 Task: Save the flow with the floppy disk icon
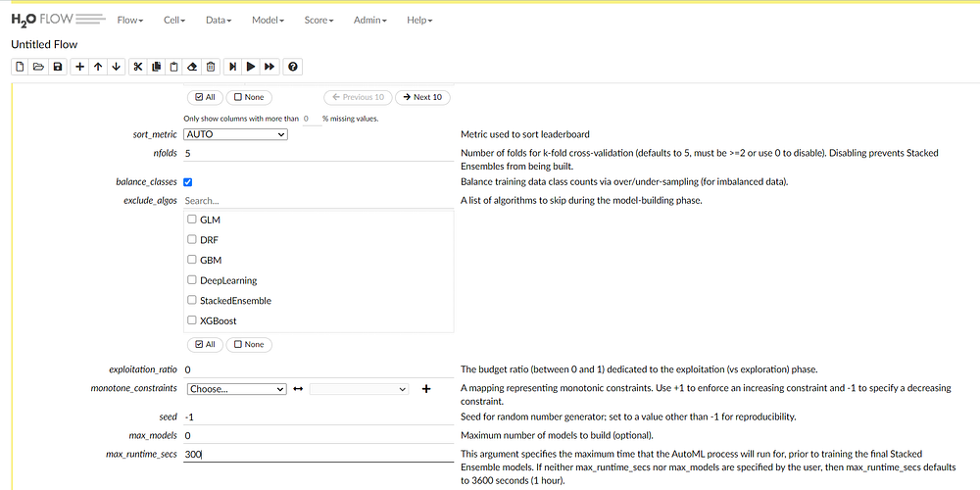tap(58, 67)
